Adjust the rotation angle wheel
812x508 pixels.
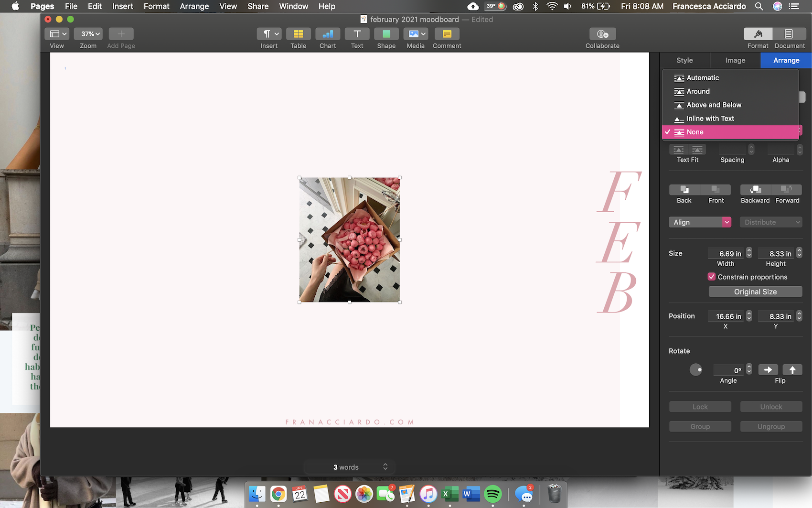tap(696, 369)
